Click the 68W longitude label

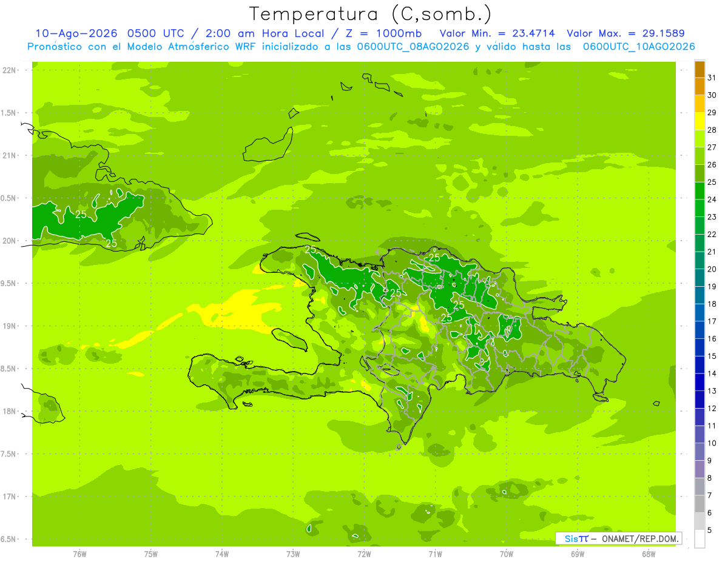[x=649, y=554]
